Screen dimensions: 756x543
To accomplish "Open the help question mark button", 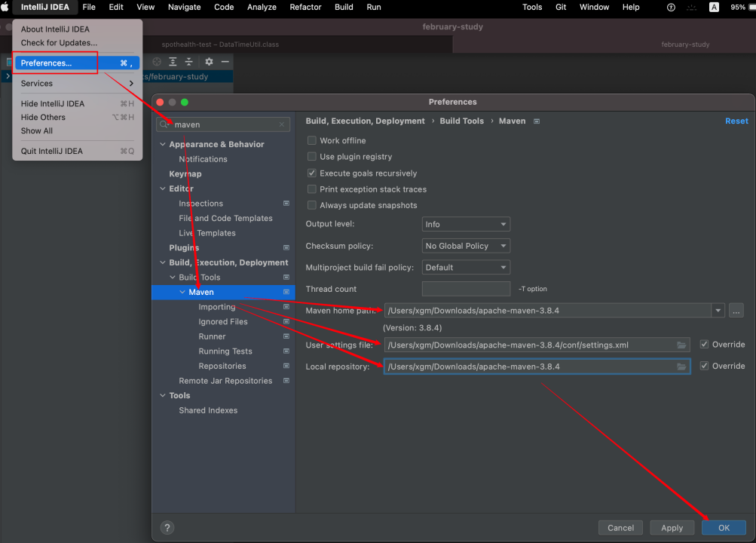I will [x=167, y=528].
